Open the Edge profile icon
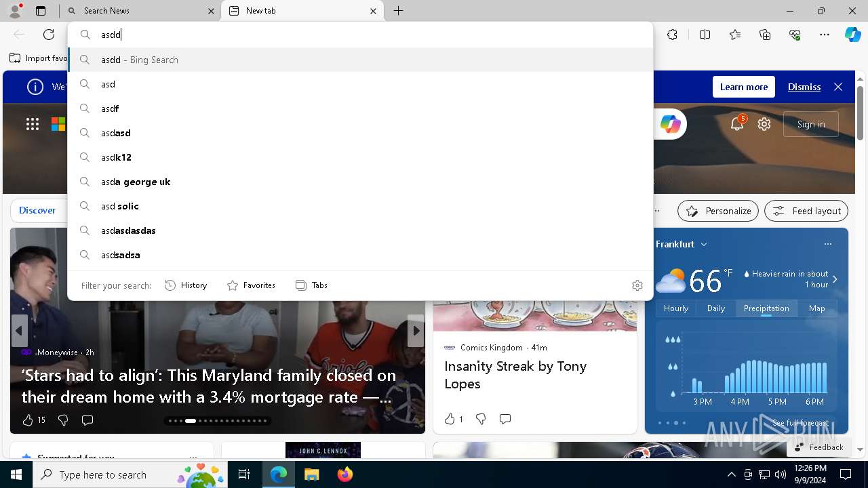The width and height of the screenshot is (868, 488). pyautogui.click(x=15, y=11)
